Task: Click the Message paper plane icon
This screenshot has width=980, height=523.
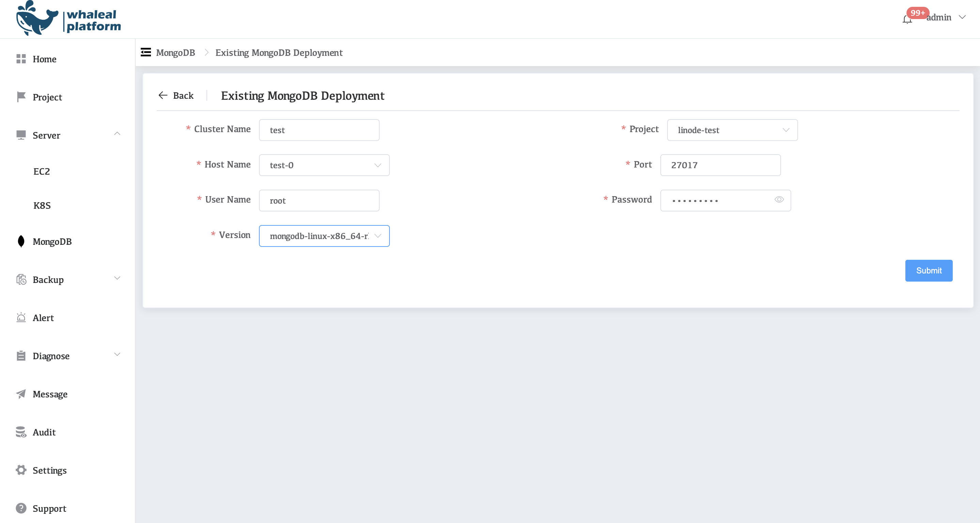Action: 21,394
